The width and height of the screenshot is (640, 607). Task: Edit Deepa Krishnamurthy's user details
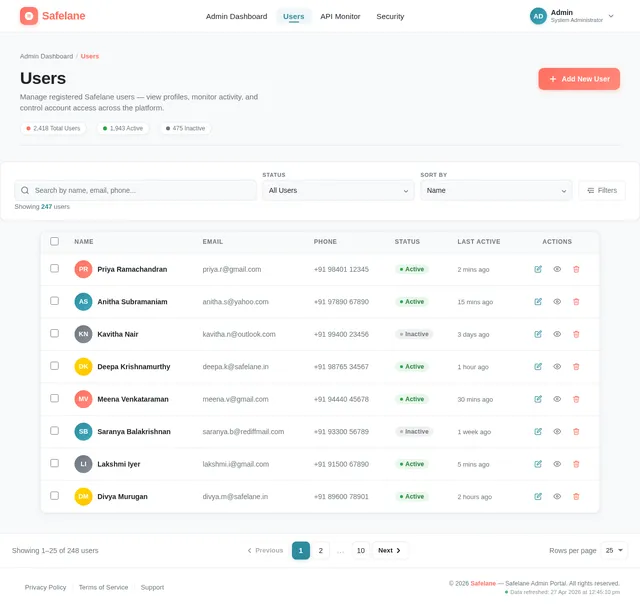(x=538, y=367)
